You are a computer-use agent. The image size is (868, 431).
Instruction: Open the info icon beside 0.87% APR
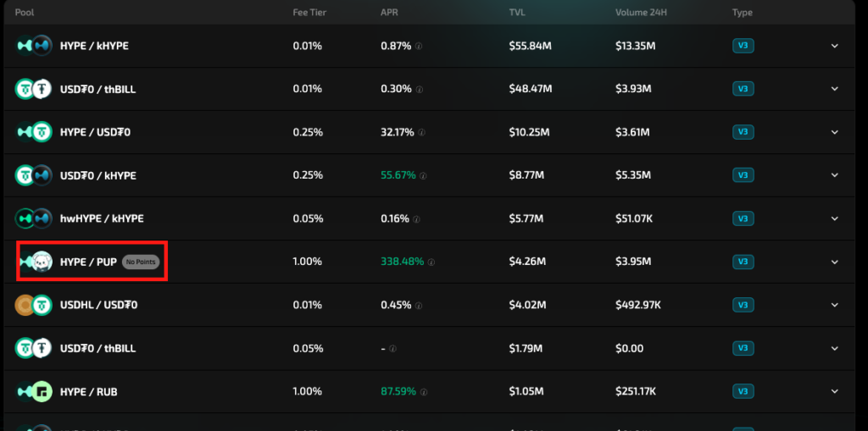tap(419, 47)
